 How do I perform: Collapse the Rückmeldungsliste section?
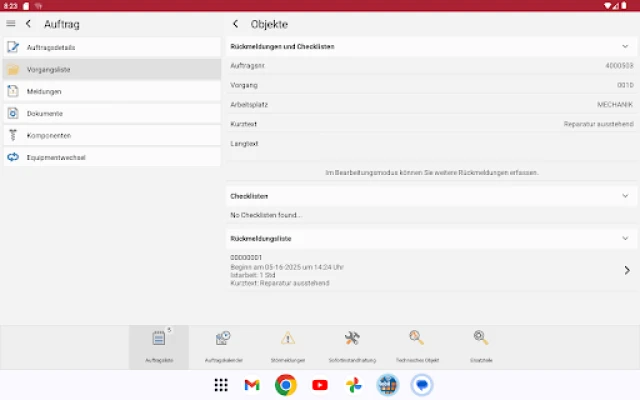coord(625,238)
